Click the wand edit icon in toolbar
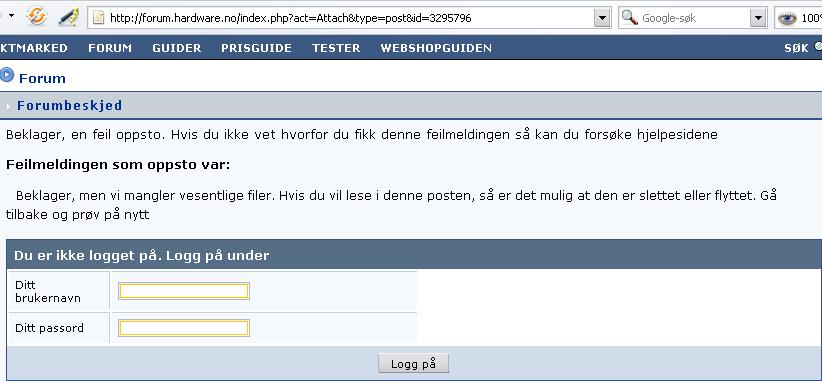This screenshot has height=381, width=822. point(68,17)
